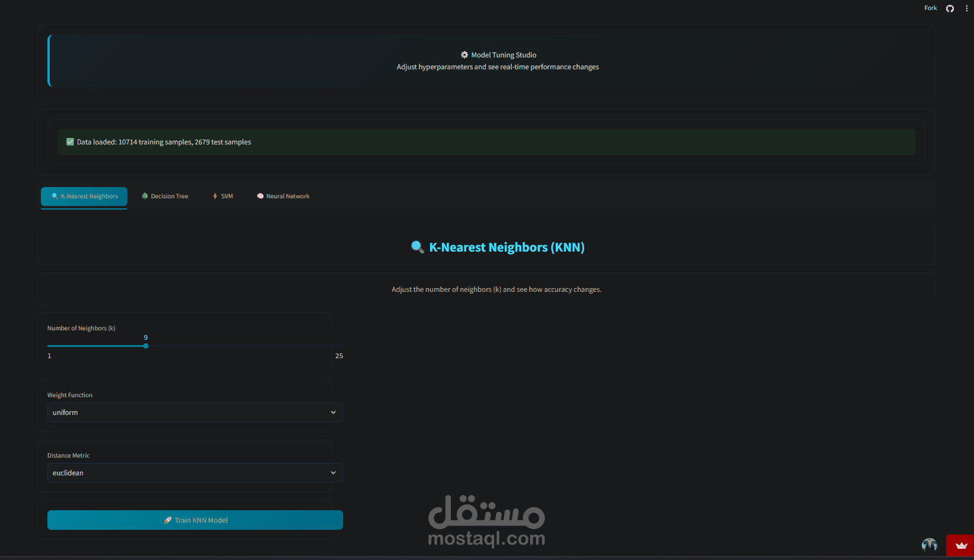This screenshot has width=974, height=560.
Task: Expand the Weight Function dropdown arrow
Action: (x=333, y=413)
